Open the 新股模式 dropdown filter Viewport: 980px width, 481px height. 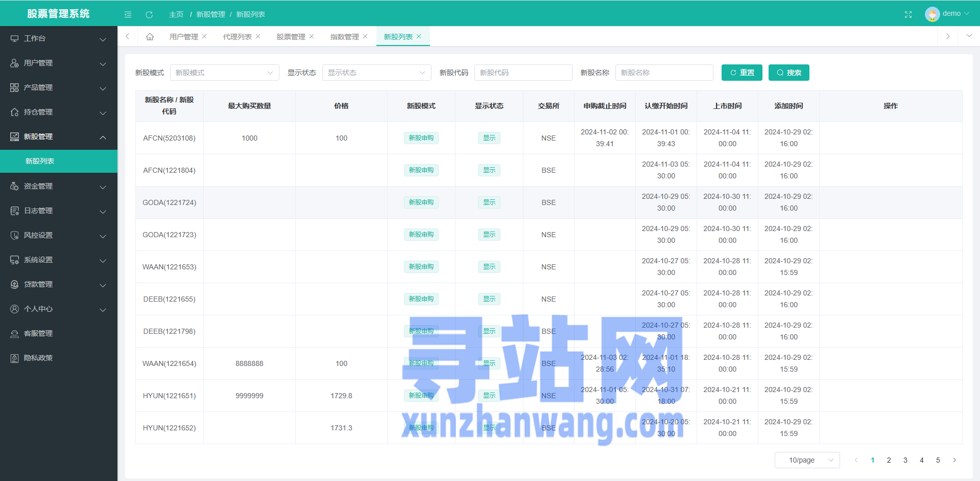pos(224,73)
